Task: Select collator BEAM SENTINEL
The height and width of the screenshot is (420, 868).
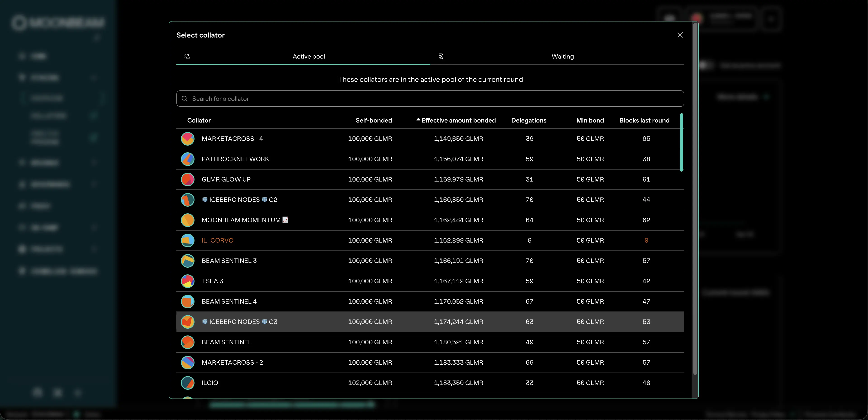Action: click(x=430, y=342)
